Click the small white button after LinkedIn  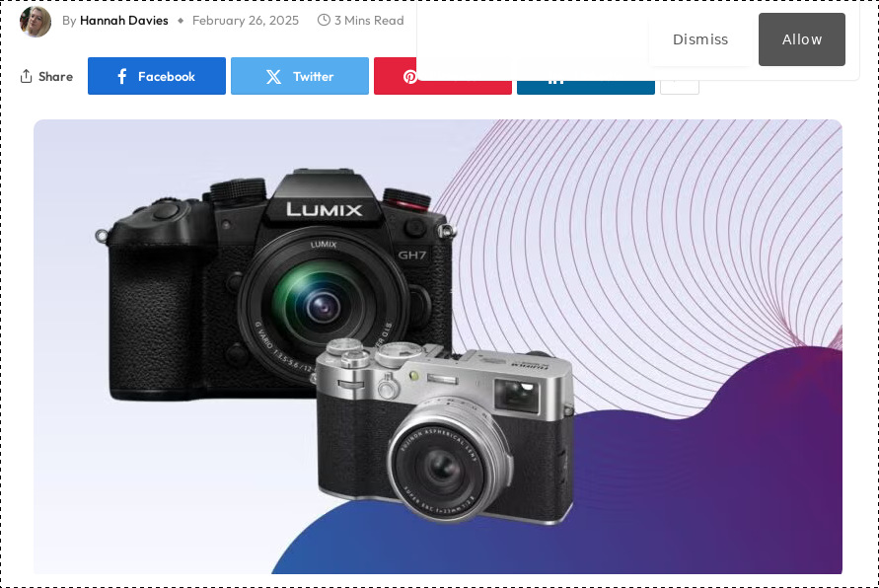pos(680,87)
